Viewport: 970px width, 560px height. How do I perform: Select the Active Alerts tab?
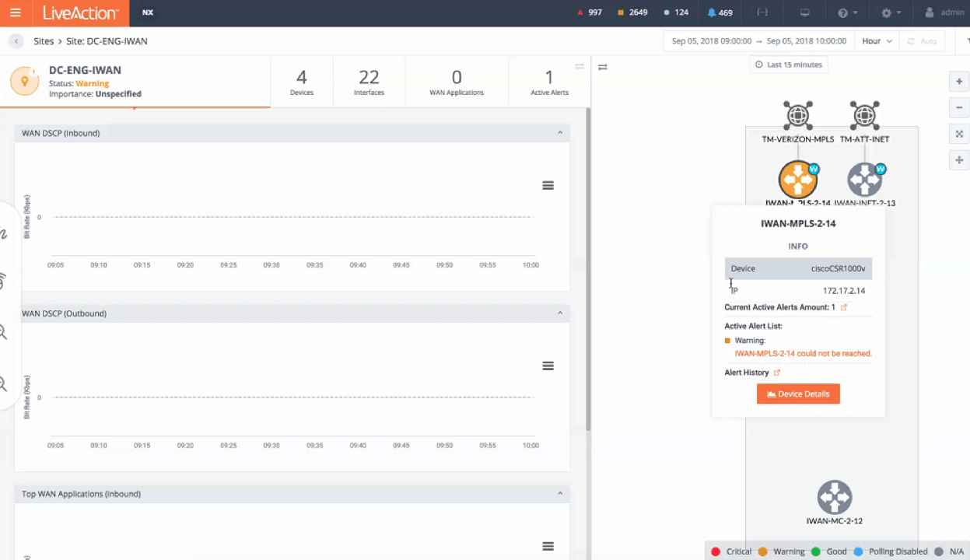(x=549, y=82)
